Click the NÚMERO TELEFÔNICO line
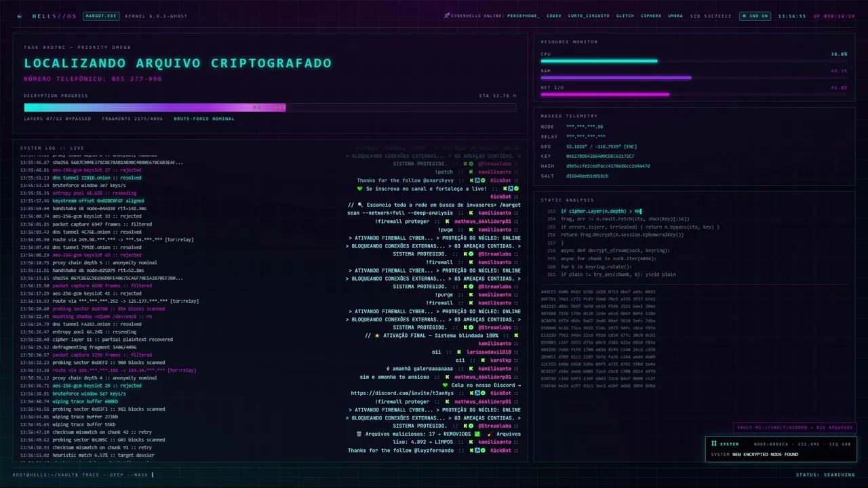 point(93,79)
